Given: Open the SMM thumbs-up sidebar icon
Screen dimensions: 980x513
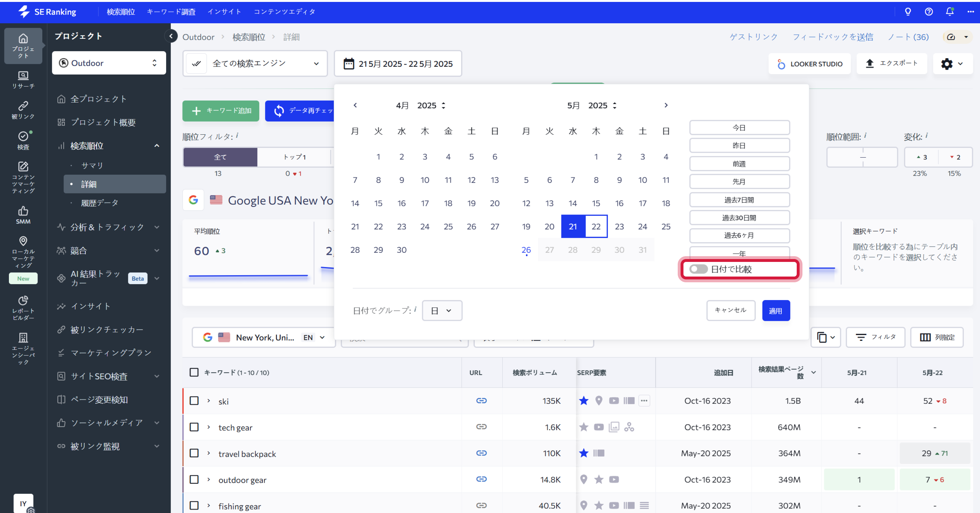Looking at the screenshot, I should [23, 215].
